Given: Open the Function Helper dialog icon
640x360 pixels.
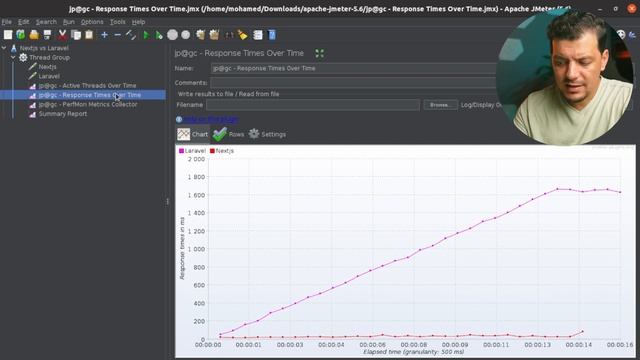Looking at the screenshot, I should click(x=258, y=35).
